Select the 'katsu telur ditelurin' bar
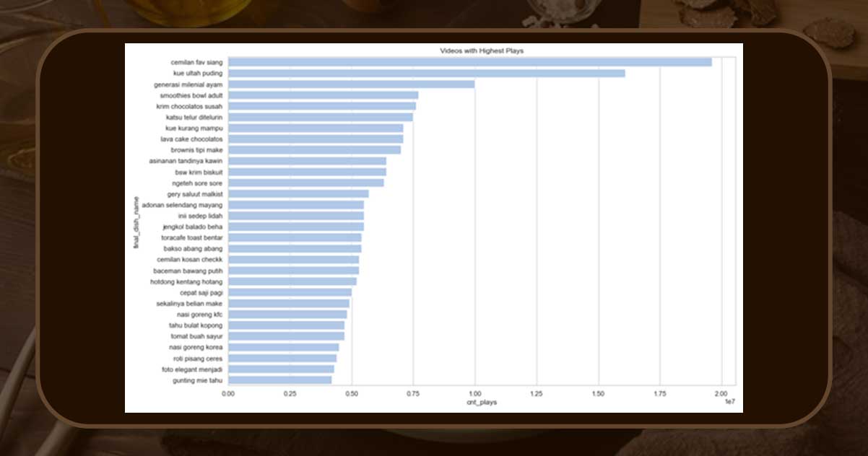This screenshot has width=868, height=456. [x=320, y=117]
